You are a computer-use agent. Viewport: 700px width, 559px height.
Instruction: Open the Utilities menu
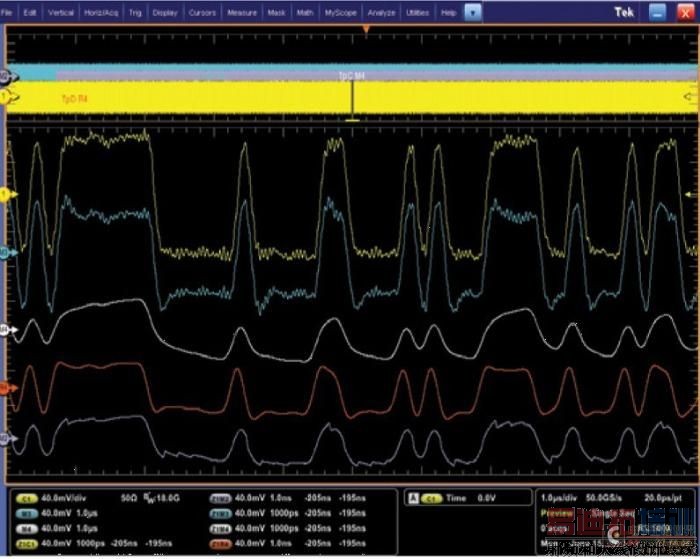[417, 13]
